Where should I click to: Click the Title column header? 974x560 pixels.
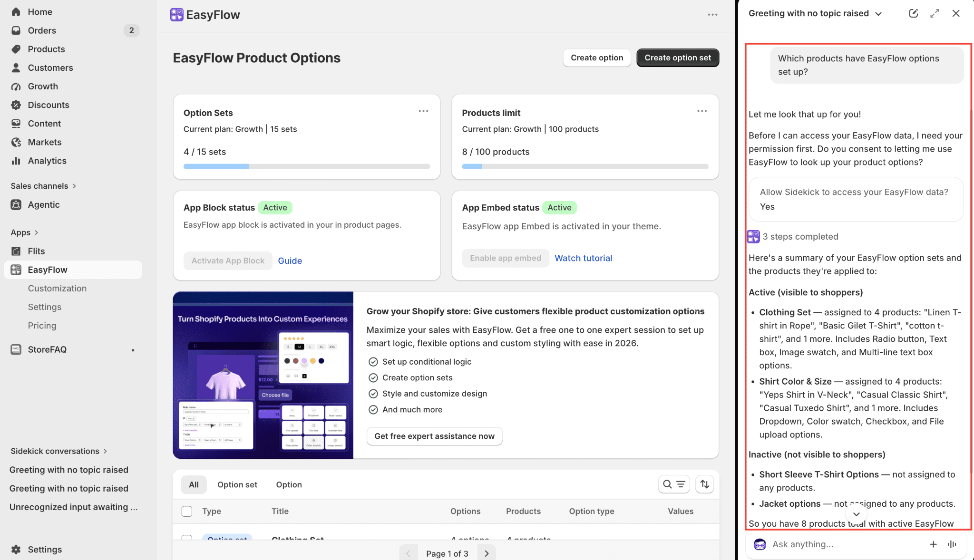point(280,511)
